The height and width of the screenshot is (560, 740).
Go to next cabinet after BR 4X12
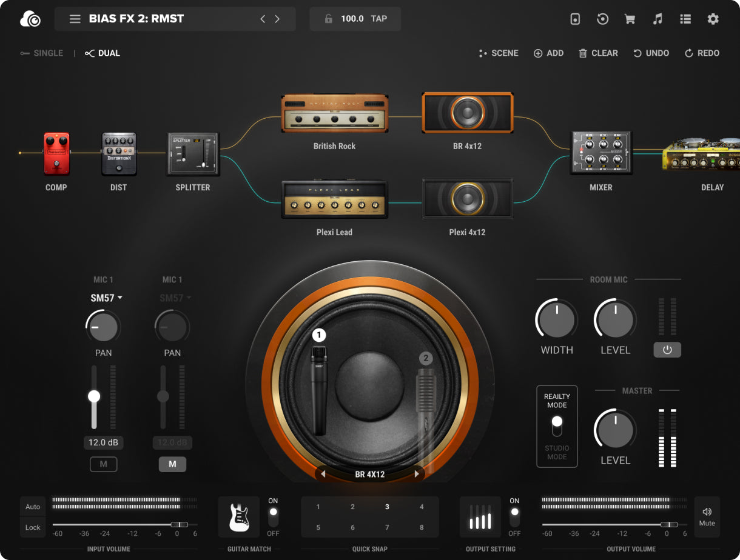[417, 474]
